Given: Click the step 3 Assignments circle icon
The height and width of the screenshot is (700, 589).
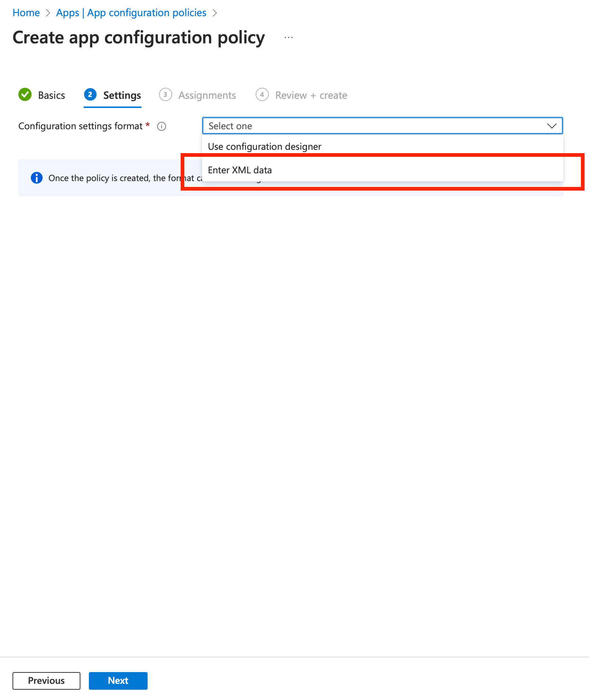Looking at the screenshot, I should (x=165, y=95).
